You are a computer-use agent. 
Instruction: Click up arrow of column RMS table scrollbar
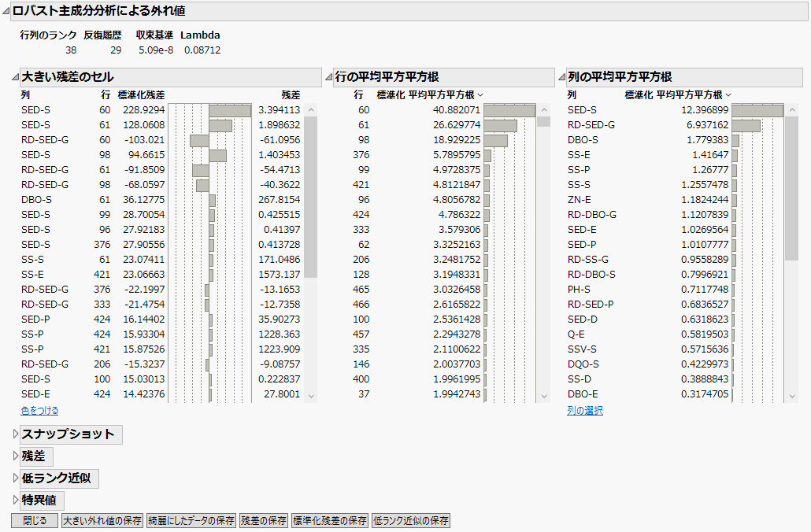pyautogui.click(x=792, y=109)
